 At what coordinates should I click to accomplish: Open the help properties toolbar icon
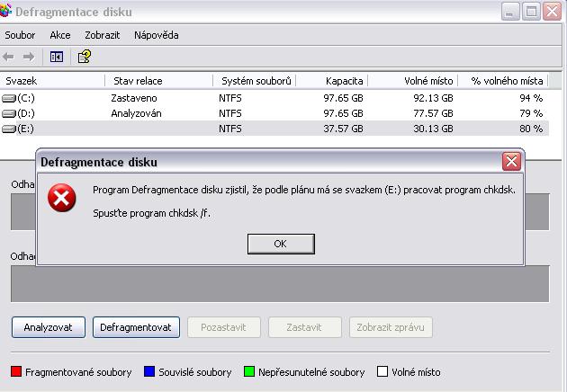pyautogui.click(x=85, y=57)
